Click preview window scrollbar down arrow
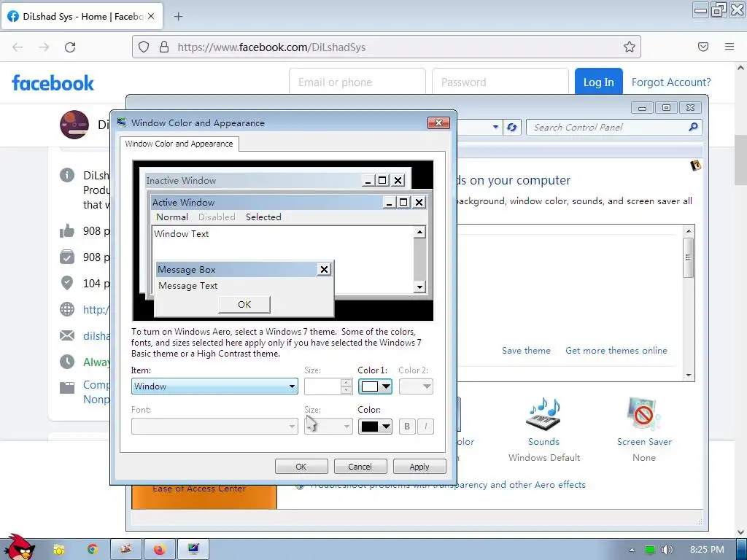 pyautogui.click(x=419, y=287)
